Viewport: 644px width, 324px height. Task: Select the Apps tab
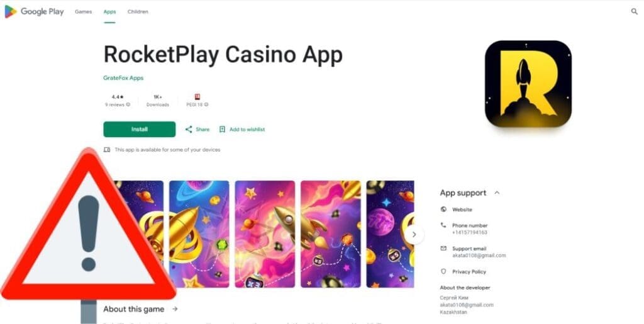(109, 12)
